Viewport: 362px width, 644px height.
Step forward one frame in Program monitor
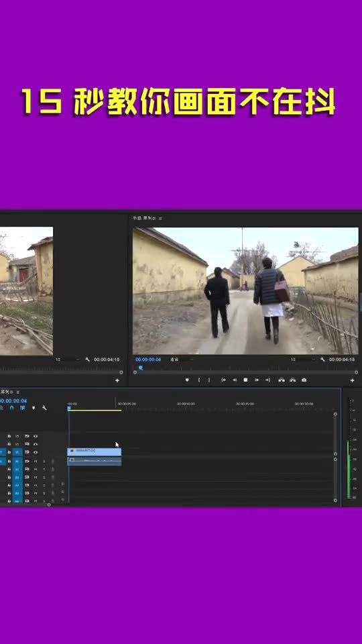[257, 380]
